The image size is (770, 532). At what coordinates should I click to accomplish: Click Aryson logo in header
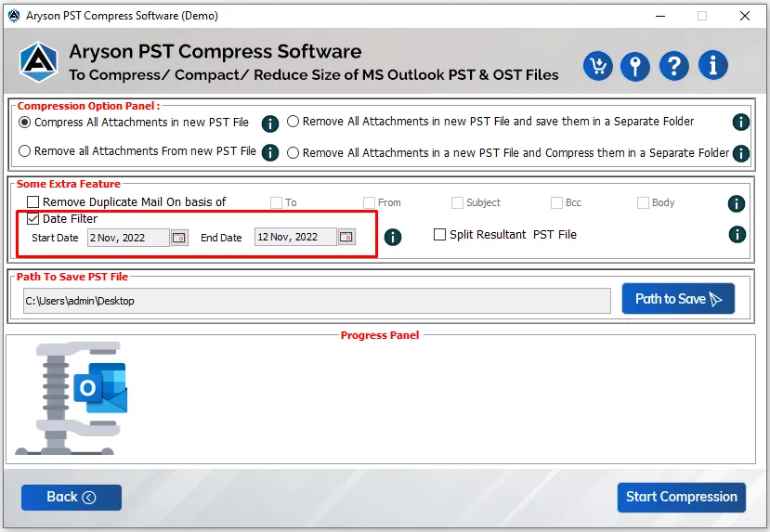tap(38, 63)
